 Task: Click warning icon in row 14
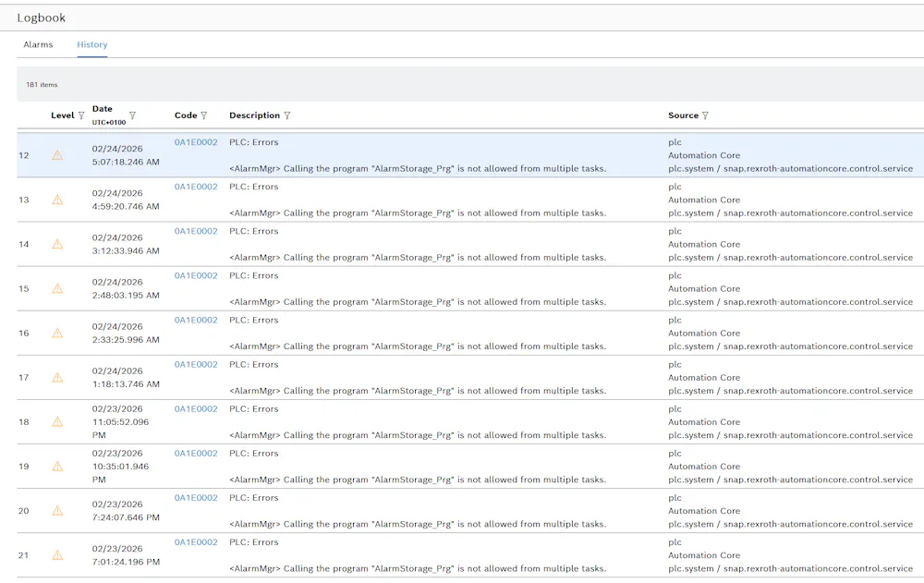point(57,244)
